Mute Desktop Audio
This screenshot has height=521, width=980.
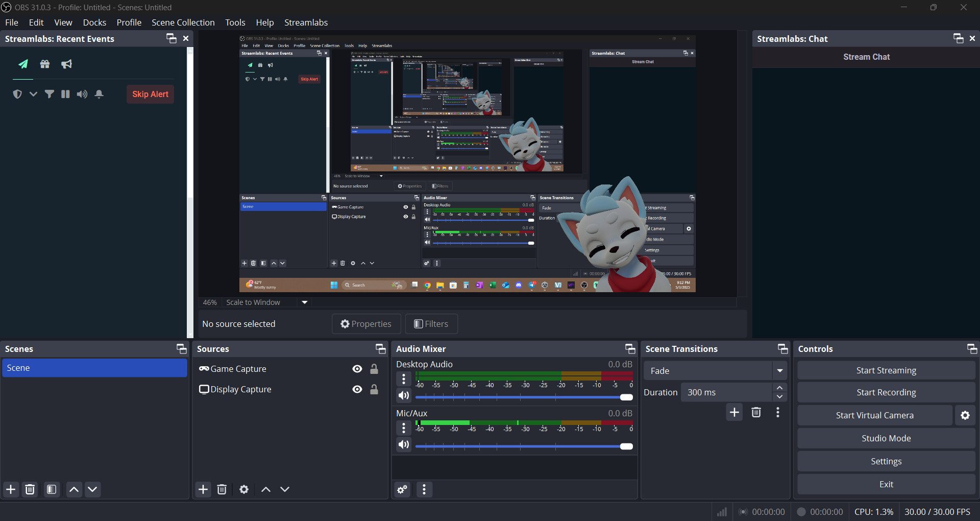(x=404, y=395)
